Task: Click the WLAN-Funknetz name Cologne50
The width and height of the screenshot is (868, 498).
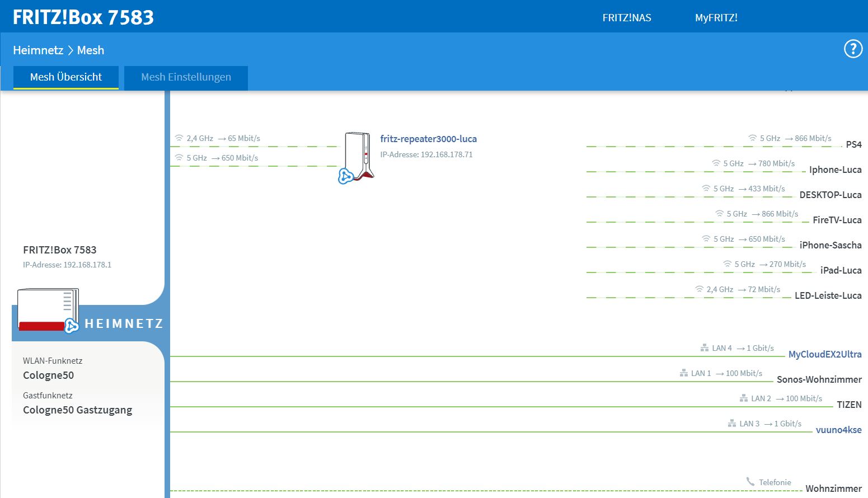Action: coord(48,375)
